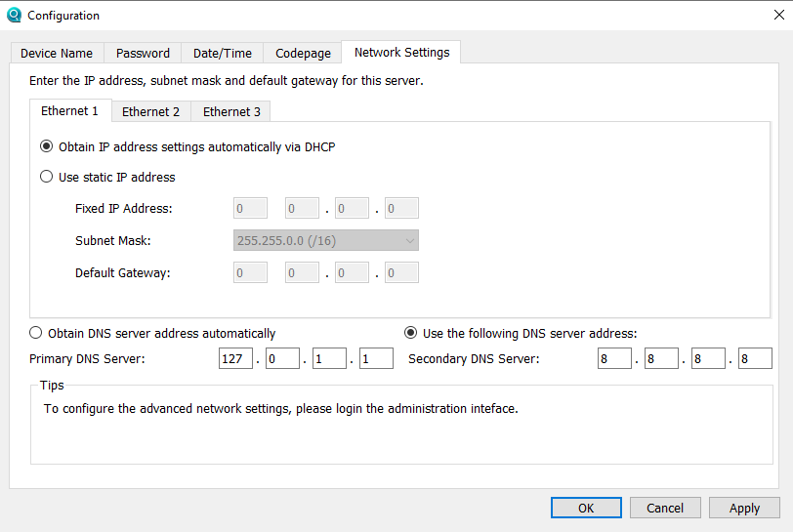Click the Tips text about administration interface

[x=280, y=409]
